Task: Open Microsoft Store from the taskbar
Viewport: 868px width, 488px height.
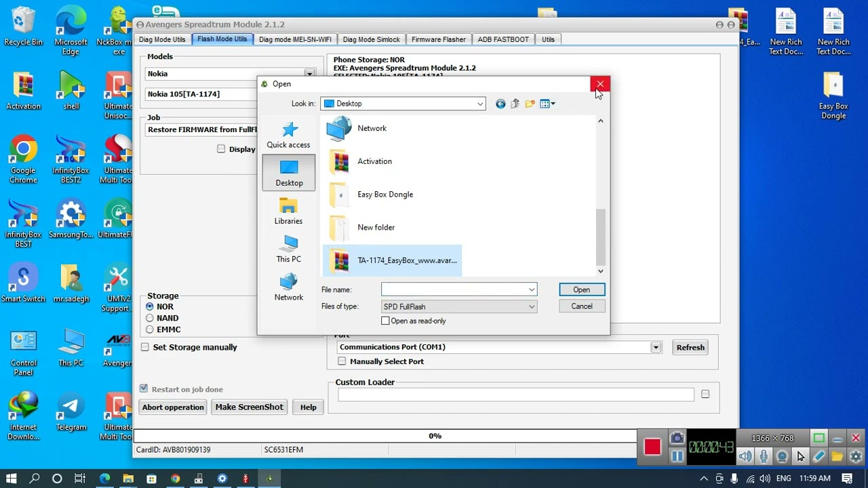Action: tap(151, 479)
